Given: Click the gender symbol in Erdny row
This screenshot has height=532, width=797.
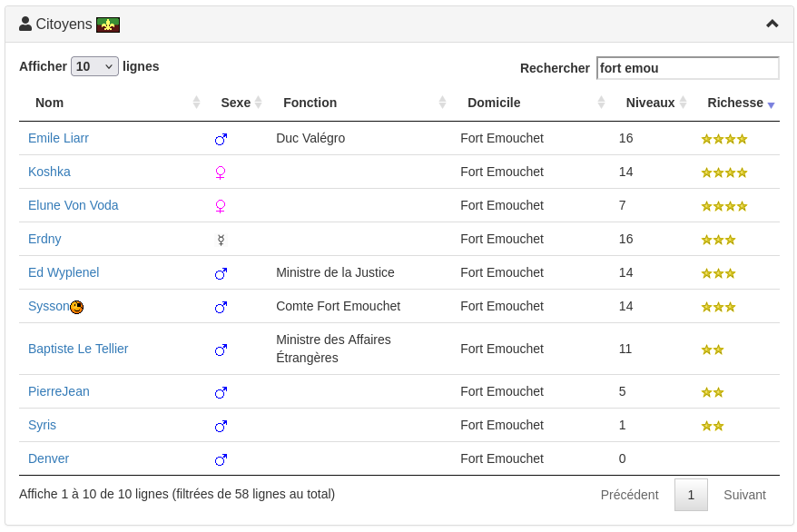Looking at the screenshot, I should 220,240.
